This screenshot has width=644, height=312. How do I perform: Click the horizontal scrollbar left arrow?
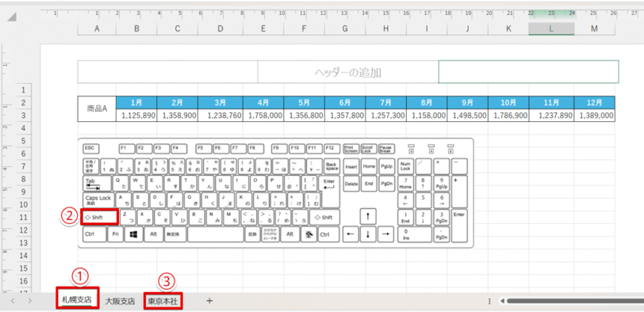click(x=502, y=302)
